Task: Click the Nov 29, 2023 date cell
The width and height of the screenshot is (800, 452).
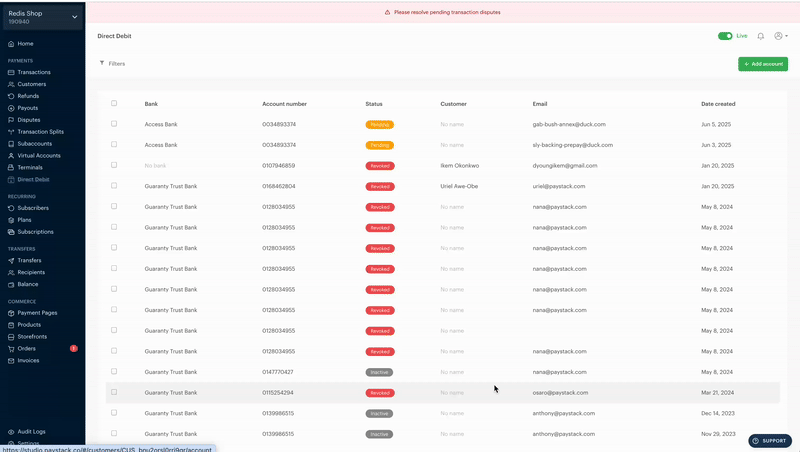Action: pos(718,434)
